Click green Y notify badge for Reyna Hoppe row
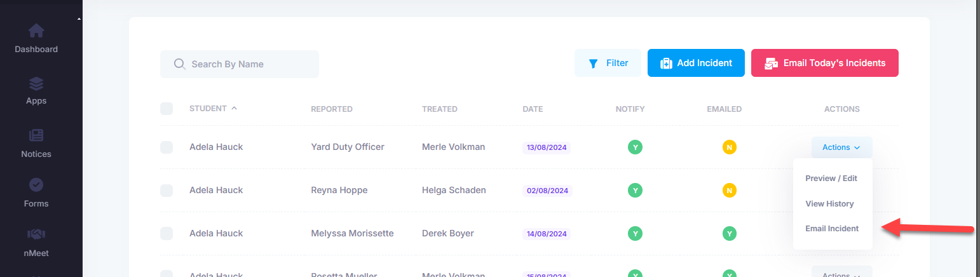The width and height of the screenshot is (980, 277). [x=634, y=190]
